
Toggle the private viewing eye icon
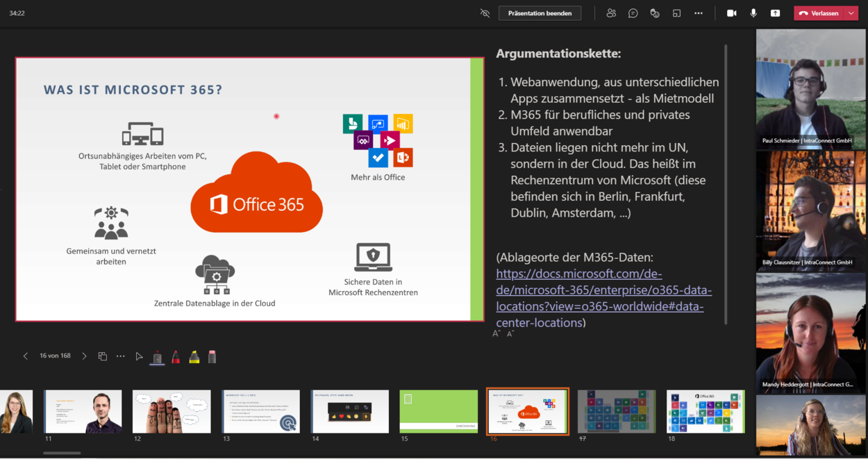(x=484, y=12)
